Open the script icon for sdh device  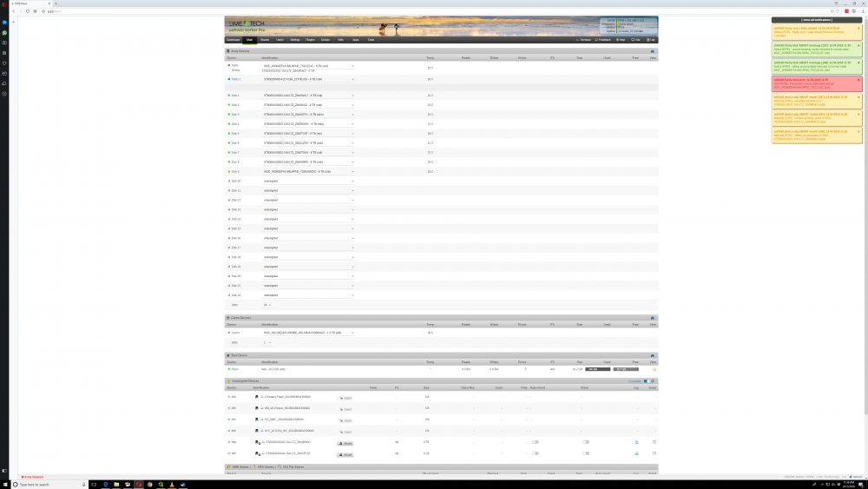654,453
